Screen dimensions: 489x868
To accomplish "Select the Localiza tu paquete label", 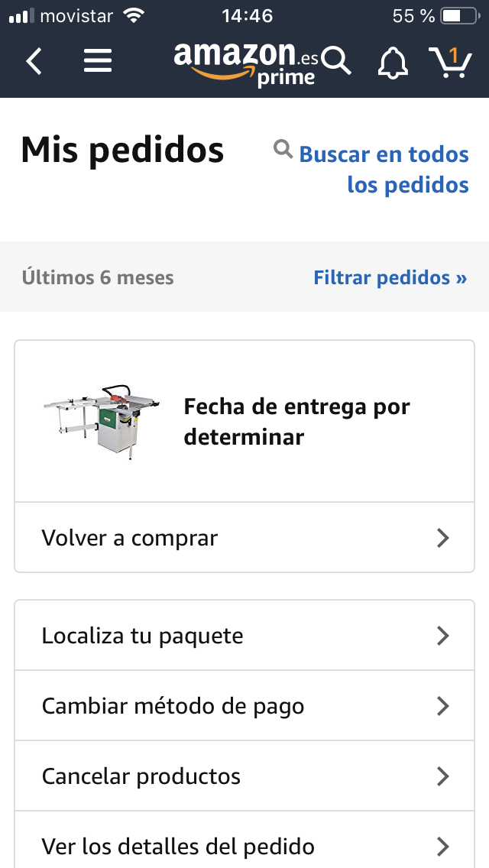I will coord(143,636).
